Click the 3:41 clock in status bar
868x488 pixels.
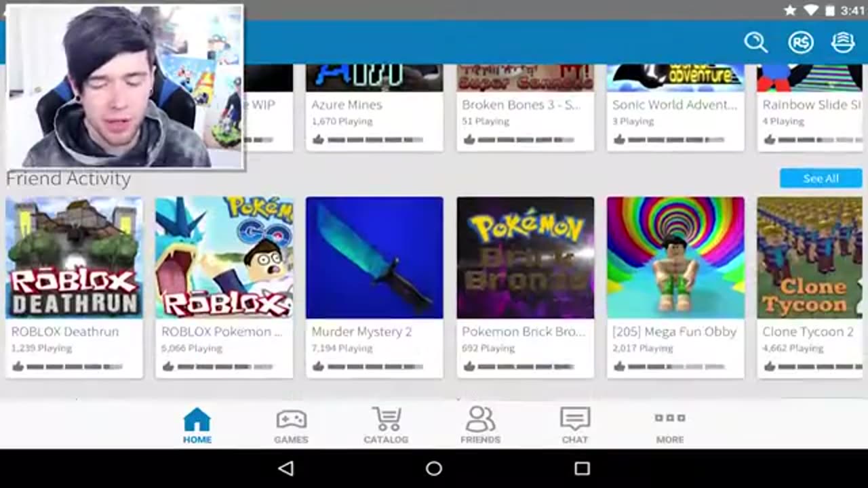pos(852,10)
